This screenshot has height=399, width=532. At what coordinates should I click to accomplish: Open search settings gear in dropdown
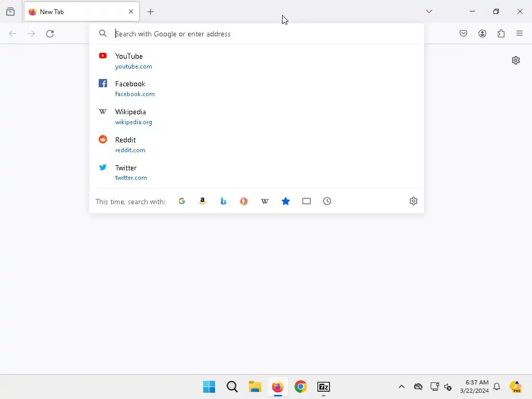[413, 201]
